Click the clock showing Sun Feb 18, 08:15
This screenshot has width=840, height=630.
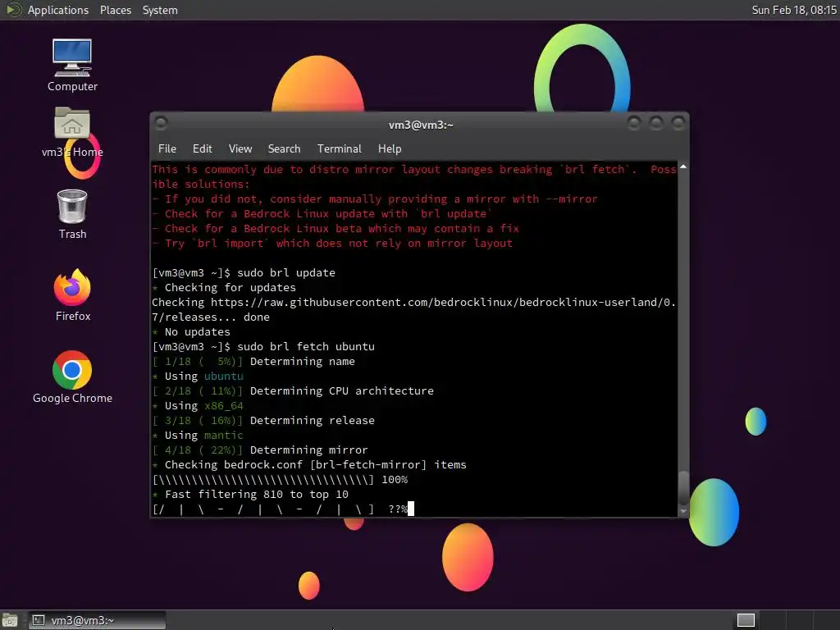click(x=794, y=10)
